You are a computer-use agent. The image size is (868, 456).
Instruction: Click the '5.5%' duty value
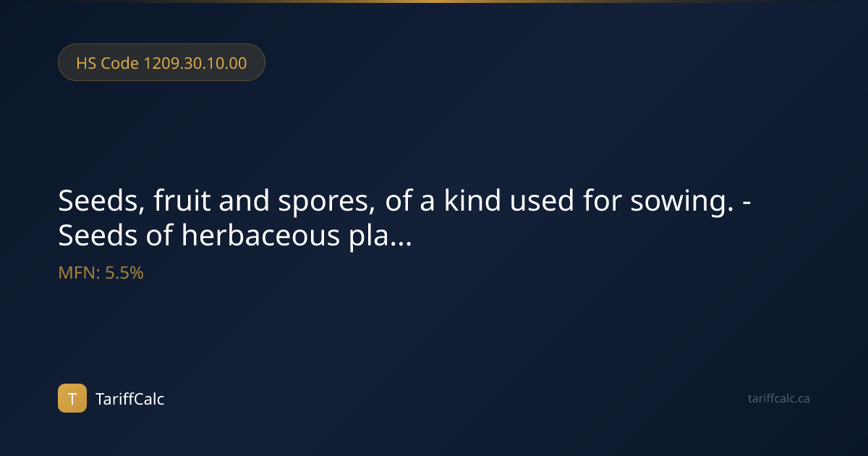click(x=124, y=273)
